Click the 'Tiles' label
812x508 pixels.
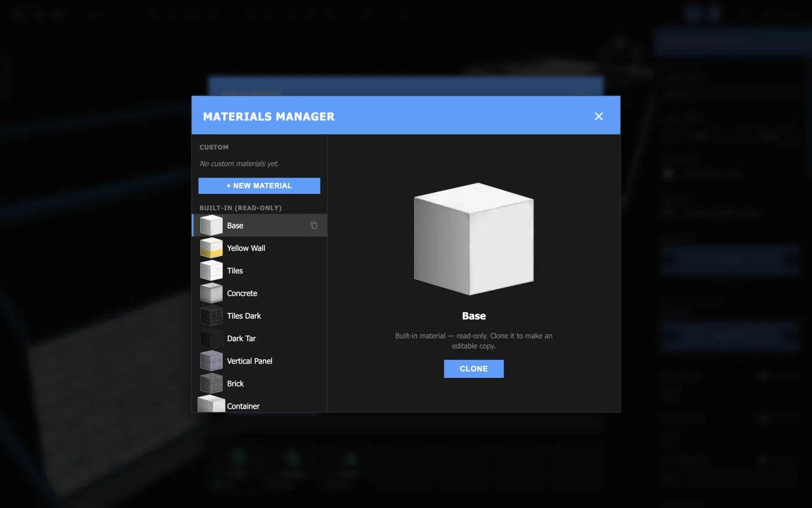tap(235, 271)
